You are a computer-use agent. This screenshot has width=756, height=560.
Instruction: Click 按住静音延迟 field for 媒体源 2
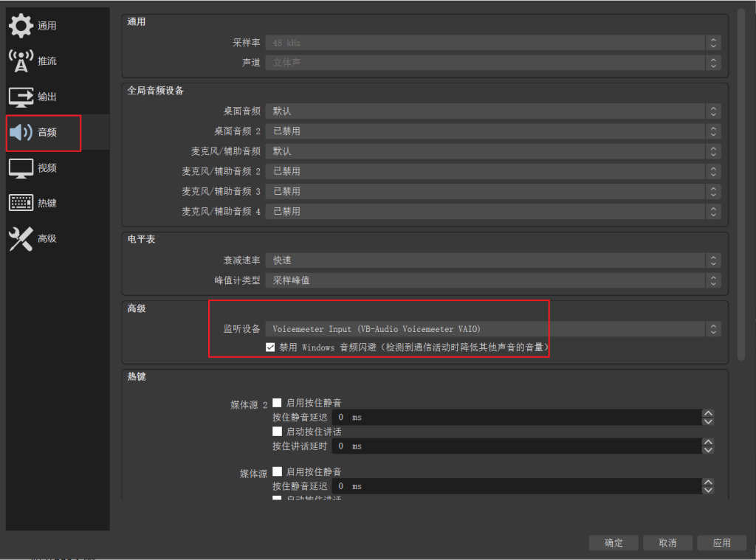[516, 418]
